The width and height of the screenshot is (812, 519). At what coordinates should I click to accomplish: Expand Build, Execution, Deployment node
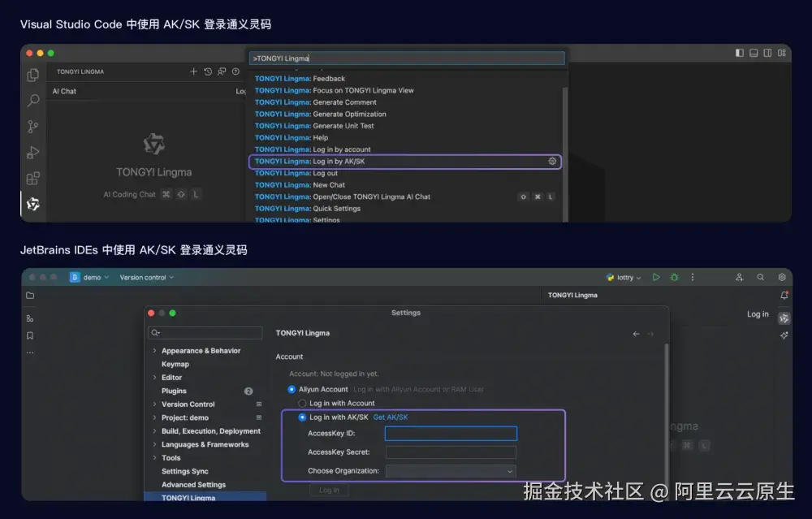click(x=154, y=431)
